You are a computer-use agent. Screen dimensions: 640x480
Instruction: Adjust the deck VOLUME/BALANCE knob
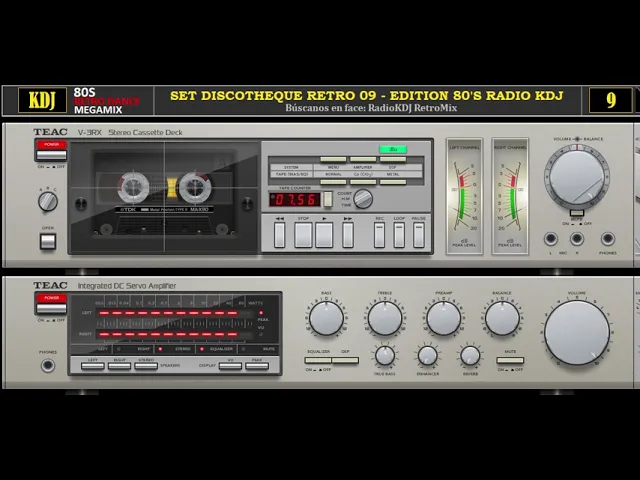coord(577,177)
